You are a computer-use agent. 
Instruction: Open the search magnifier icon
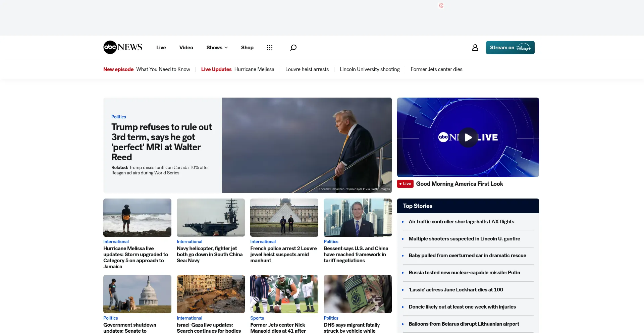[293, 48]
